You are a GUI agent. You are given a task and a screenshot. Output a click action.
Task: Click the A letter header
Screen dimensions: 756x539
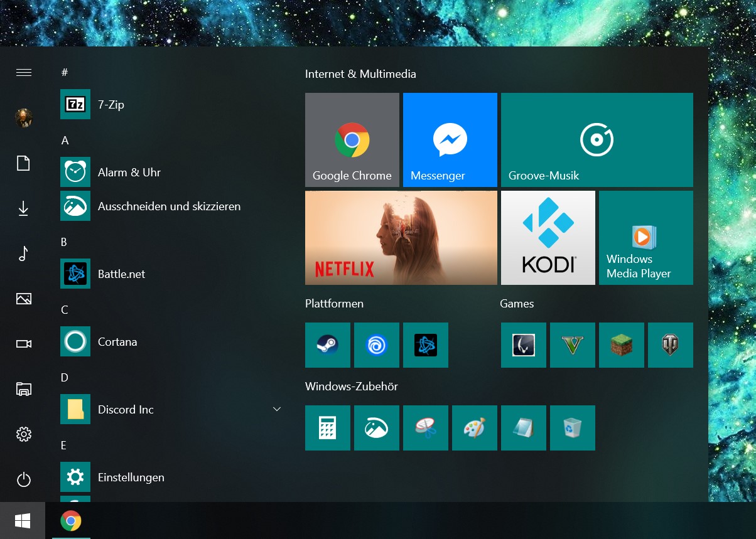pyautogui.click(x=65, y=141)
